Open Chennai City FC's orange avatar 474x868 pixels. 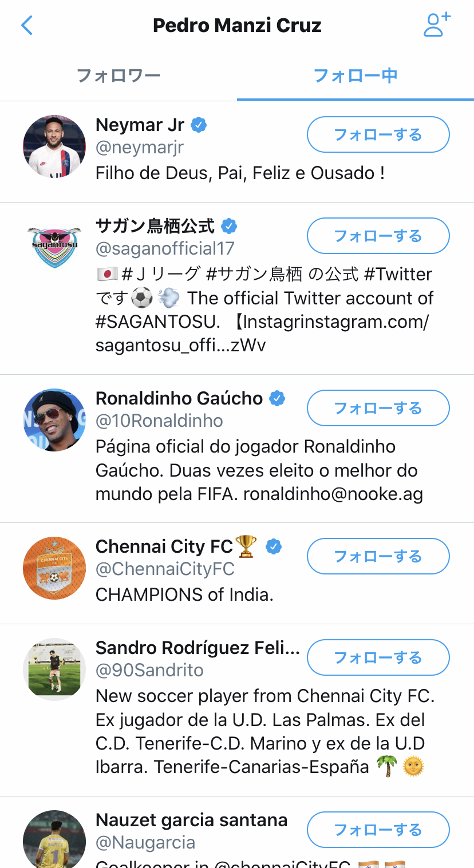54,568
